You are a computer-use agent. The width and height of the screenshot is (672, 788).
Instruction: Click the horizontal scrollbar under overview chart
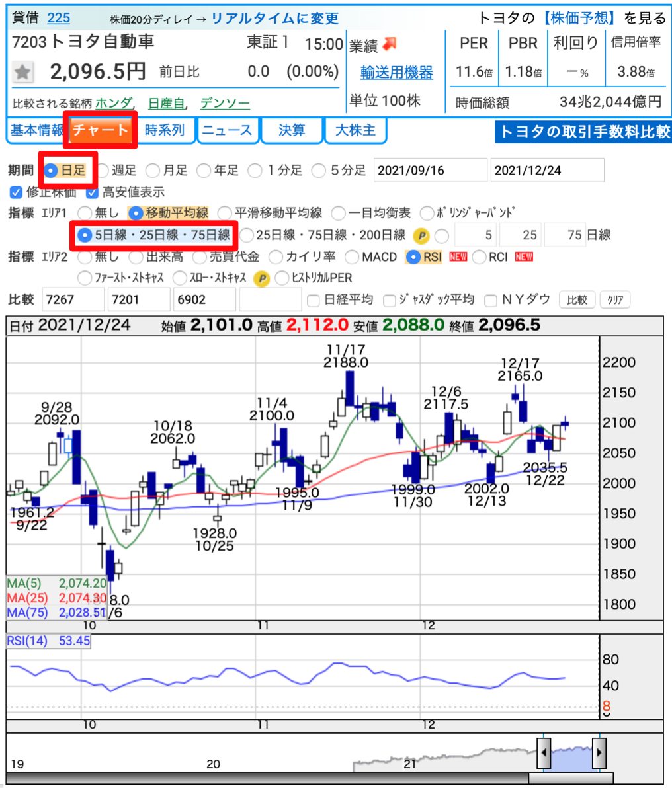570,778
